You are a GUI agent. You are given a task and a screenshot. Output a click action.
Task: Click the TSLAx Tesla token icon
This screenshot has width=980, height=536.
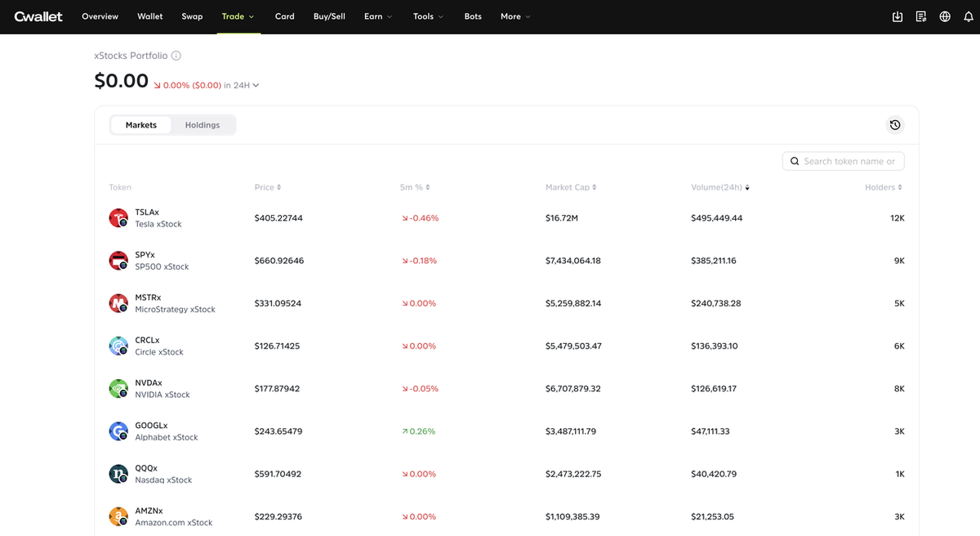(x=118, y=218)
